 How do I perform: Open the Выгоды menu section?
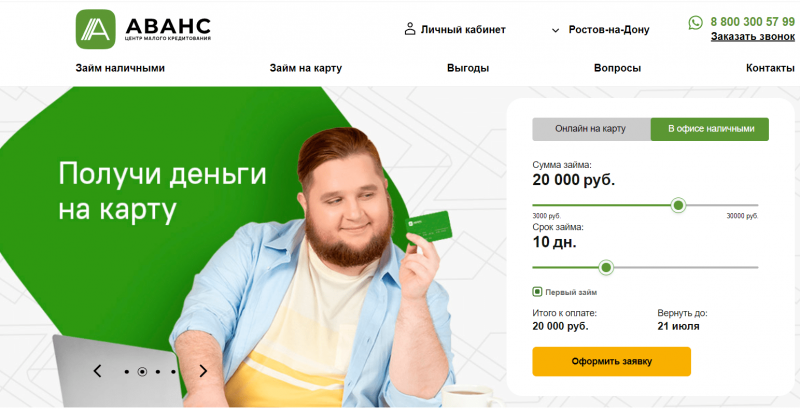[468, 68]
